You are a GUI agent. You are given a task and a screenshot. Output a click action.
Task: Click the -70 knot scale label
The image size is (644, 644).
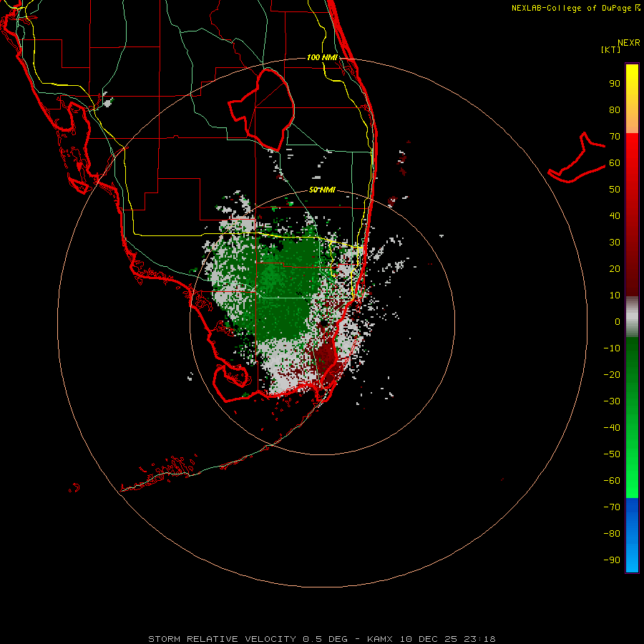coord(612,507)
